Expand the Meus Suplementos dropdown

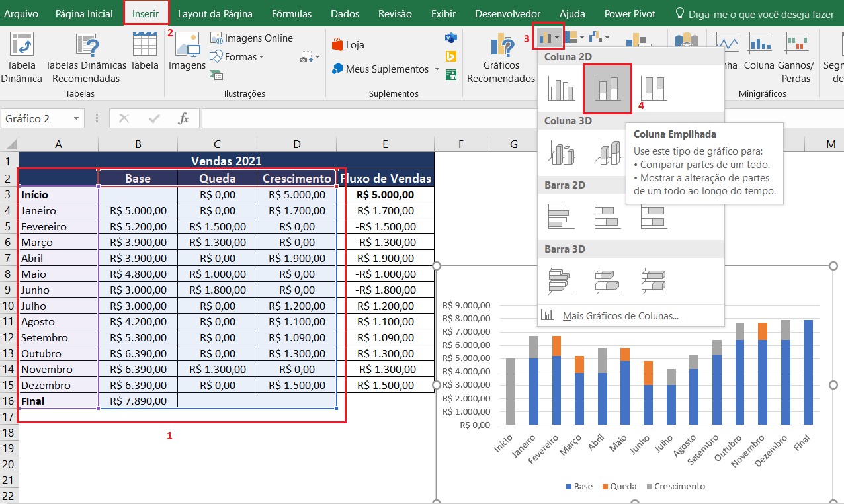click(437, 69)
